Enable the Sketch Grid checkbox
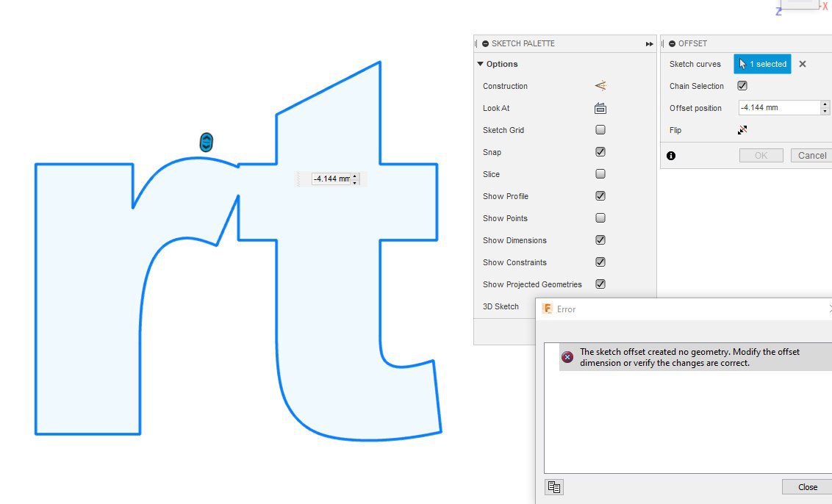The width and height of the screenshot is (832, 504). coord(600,129)
